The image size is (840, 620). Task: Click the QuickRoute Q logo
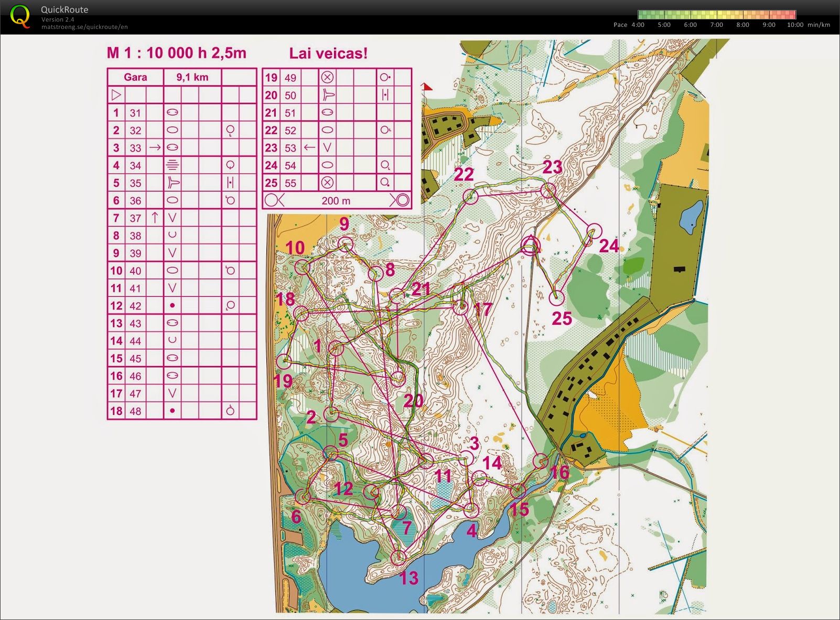pyautogui.click(x=20, y=16)
